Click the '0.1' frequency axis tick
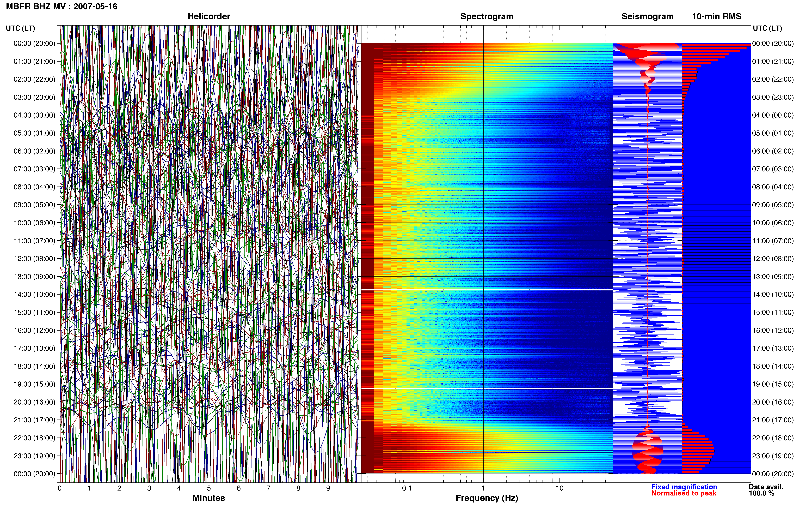Viewport: 812px width, 508px height. point(407,488)
